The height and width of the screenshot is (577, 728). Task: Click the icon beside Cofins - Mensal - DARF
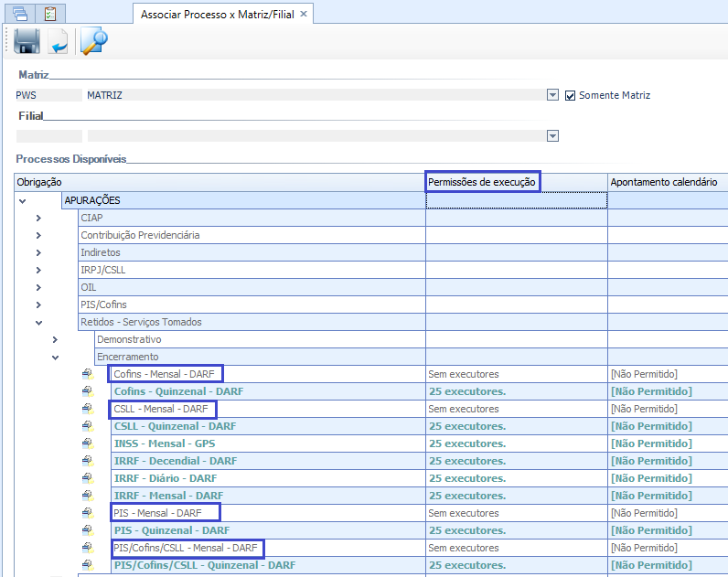88,374
